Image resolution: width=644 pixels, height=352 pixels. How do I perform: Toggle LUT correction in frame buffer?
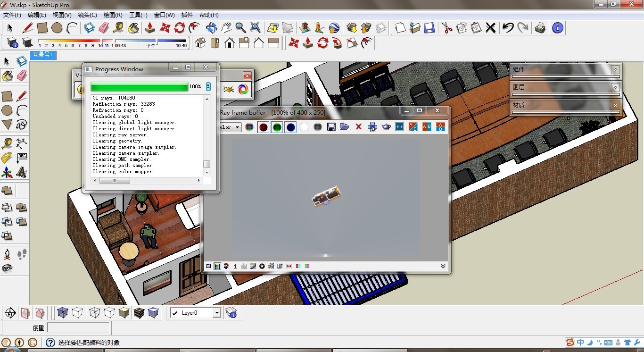tap(280, 266)
